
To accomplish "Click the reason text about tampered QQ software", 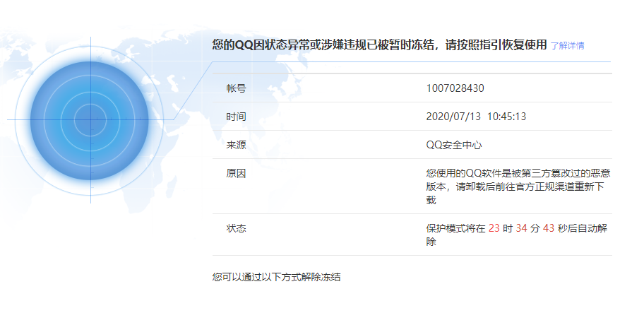I will 518,187.
